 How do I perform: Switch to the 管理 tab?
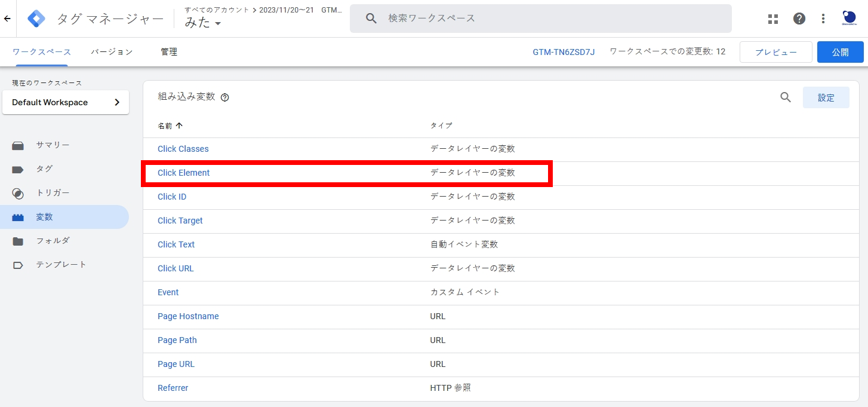click(x=169, y=52)
